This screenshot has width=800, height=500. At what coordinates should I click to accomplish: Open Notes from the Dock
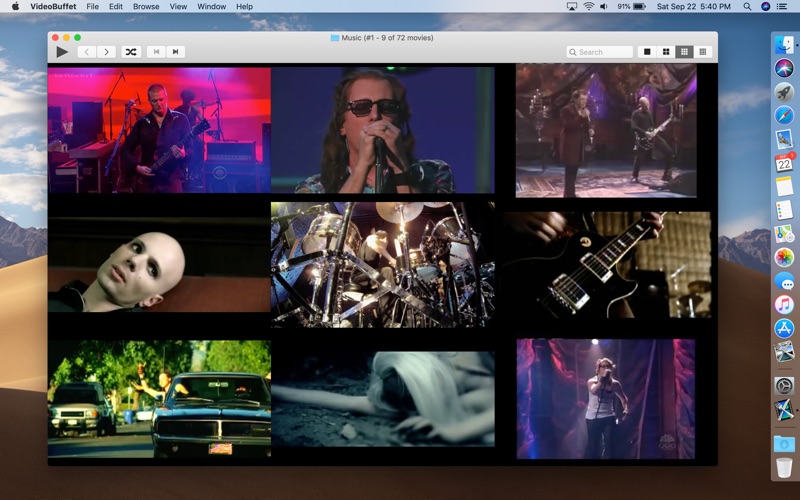(784, 186)
